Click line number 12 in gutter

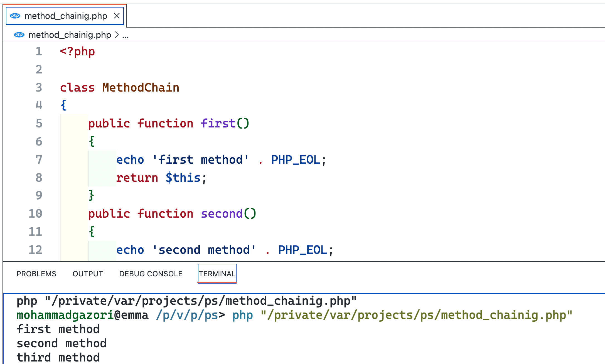pyautogui.click(x=36, y=250)
